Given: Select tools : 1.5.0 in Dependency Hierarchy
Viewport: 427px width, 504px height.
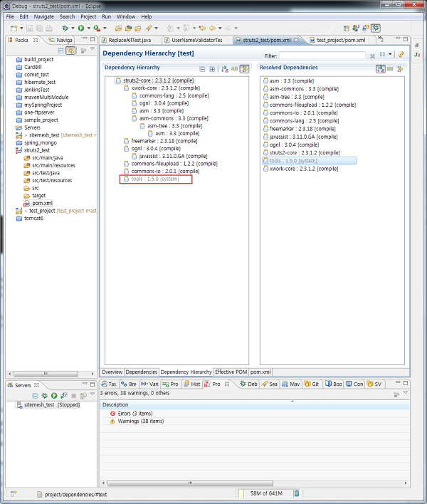Looking at the screenshot, I should [x=155, y=179].
